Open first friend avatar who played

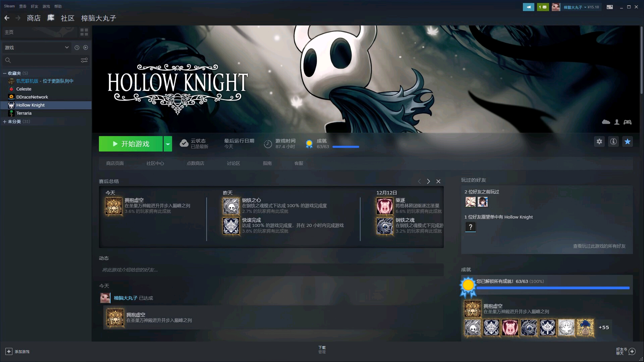point(470,202)
